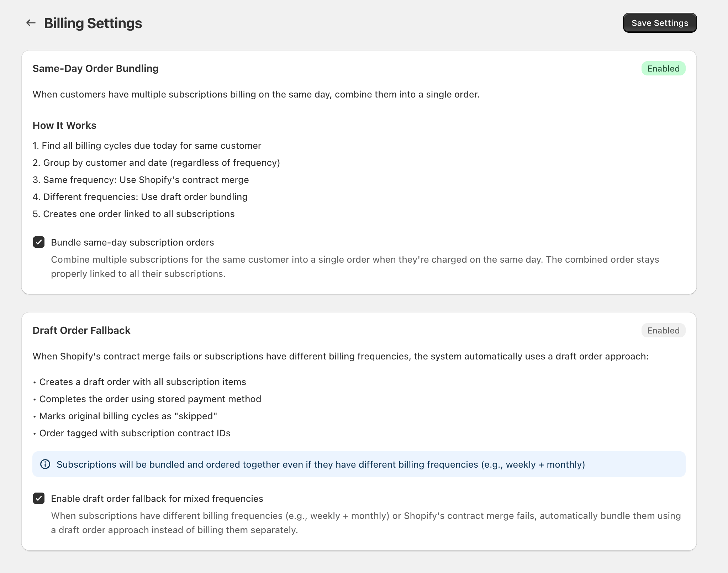This screenshot has width=728, height=573.
Task: Select the Billing Settings page title
Action: click(93, 23)
